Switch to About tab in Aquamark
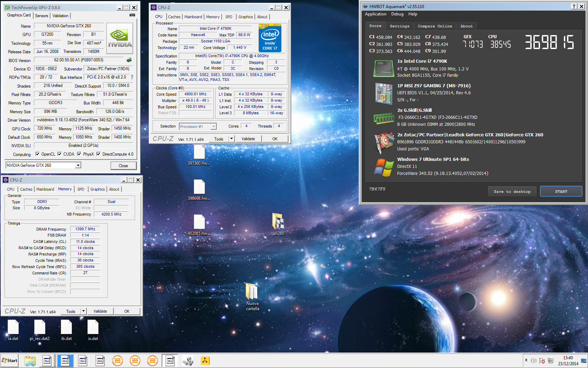Image resolution: width=588 pixels, height=368 pixels. click(467, 26)
